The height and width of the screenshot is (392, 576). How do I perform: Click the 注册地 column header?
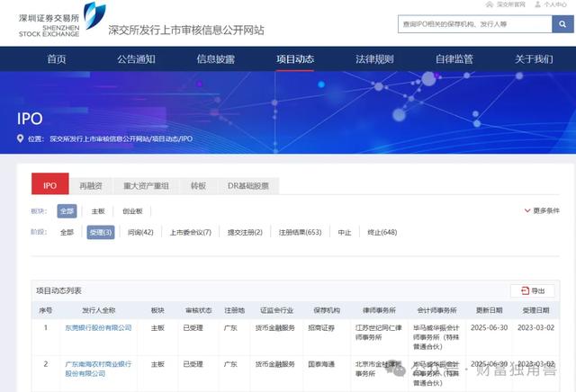pos(234,310)
